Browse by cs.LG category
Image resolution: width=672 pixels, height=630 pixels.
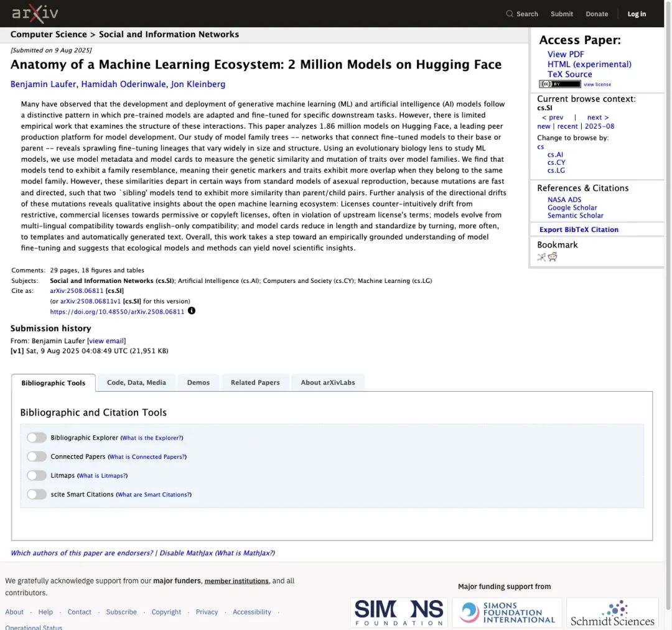[556, 170]
